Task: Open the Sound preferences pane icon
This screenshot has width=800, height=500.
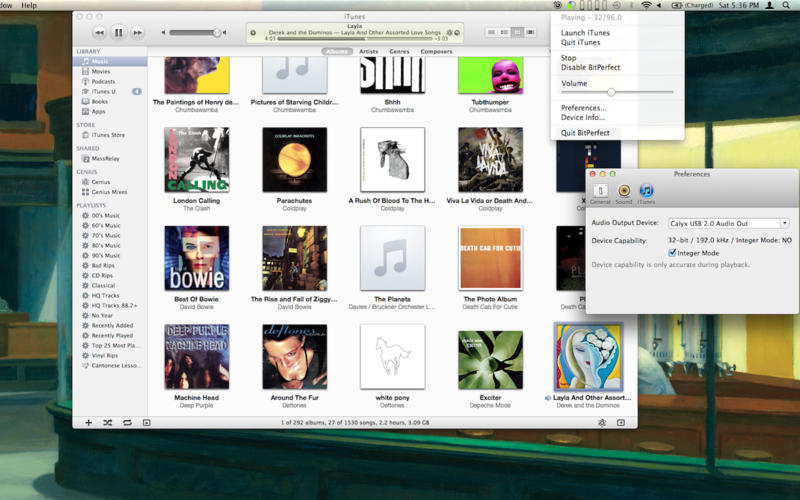Action: pyautogui.click(x=624, y=191)
